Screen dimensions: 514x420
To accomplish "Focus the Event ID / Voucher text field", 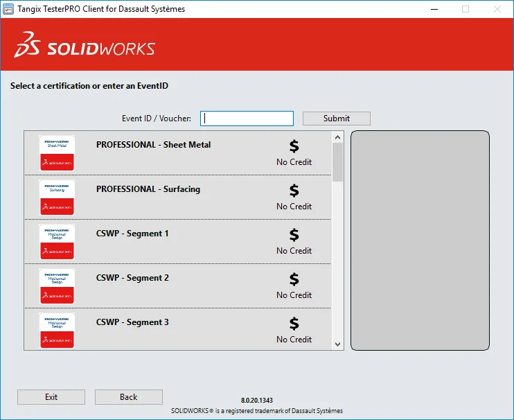I will 247,119.
